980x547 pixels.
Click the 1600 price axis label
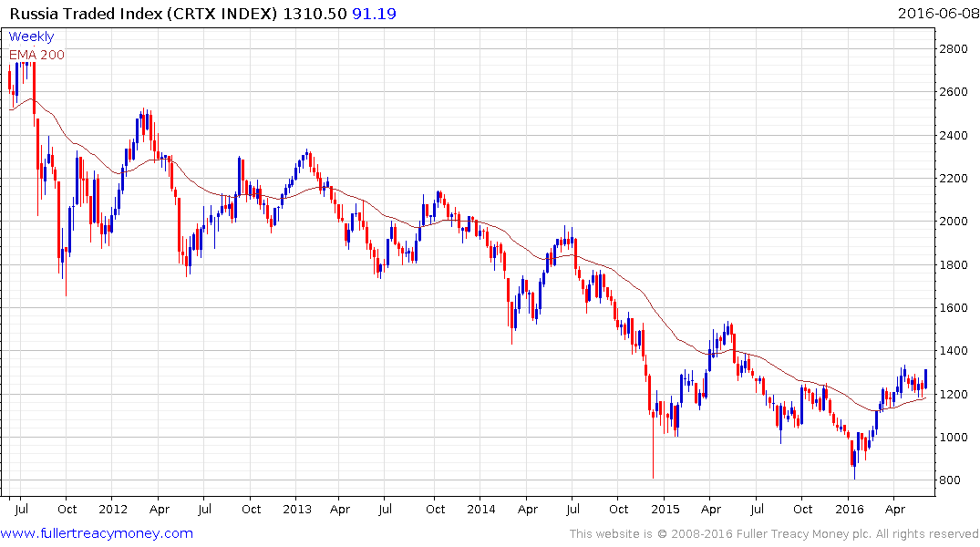(x=954, y=307)
